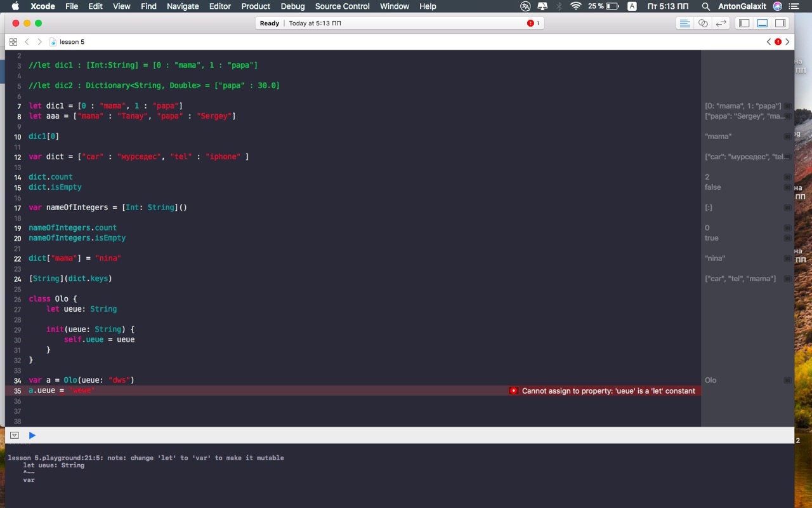
Task: Open the Editor menu
Action: pyautogui.click(x=220, y=6)
